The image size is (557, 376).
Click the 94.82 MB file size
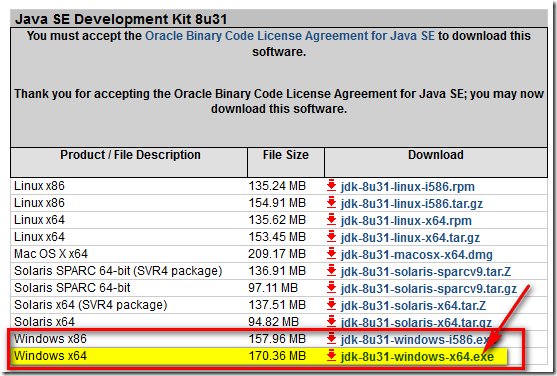pyautogui.click(x=274, y=322)
